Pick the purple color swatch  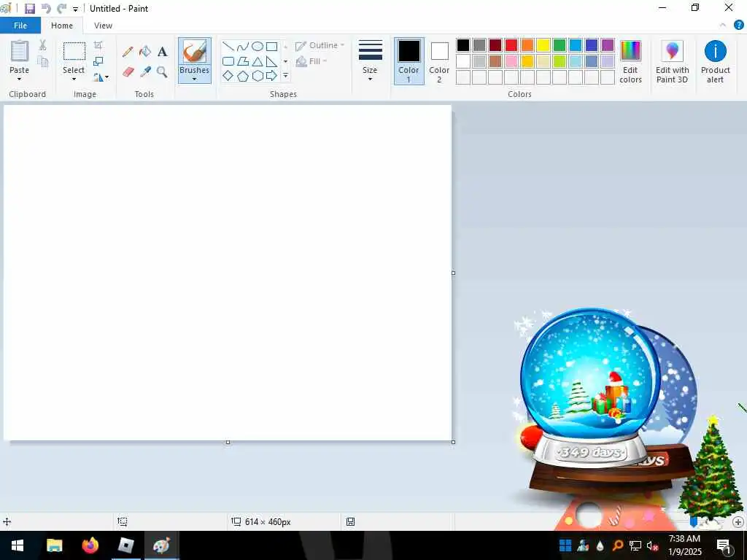coord(608,45)
